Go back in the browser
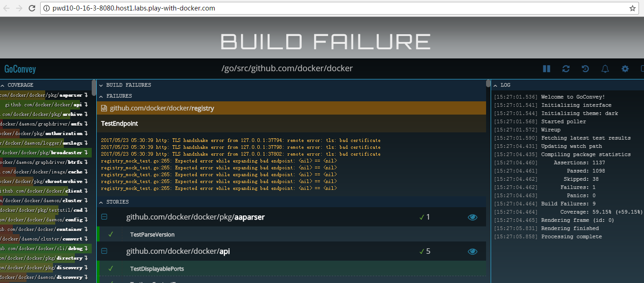The image size is (644, 283). coord(7,8)
